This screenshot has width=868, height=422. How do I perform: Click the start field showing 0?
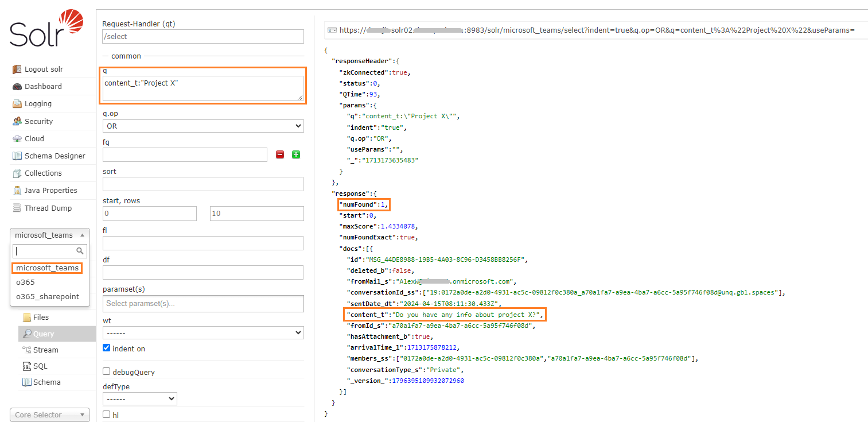tap(150, 214)
